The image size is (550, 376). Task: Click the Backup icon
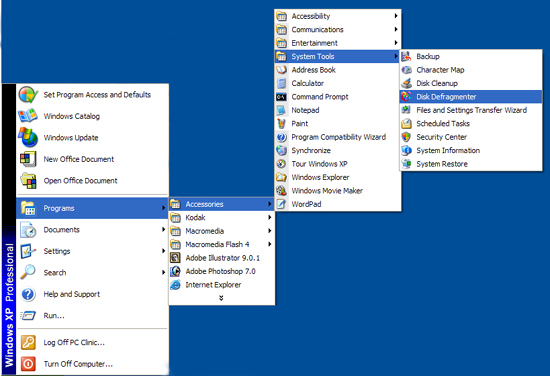pos(406,56)
